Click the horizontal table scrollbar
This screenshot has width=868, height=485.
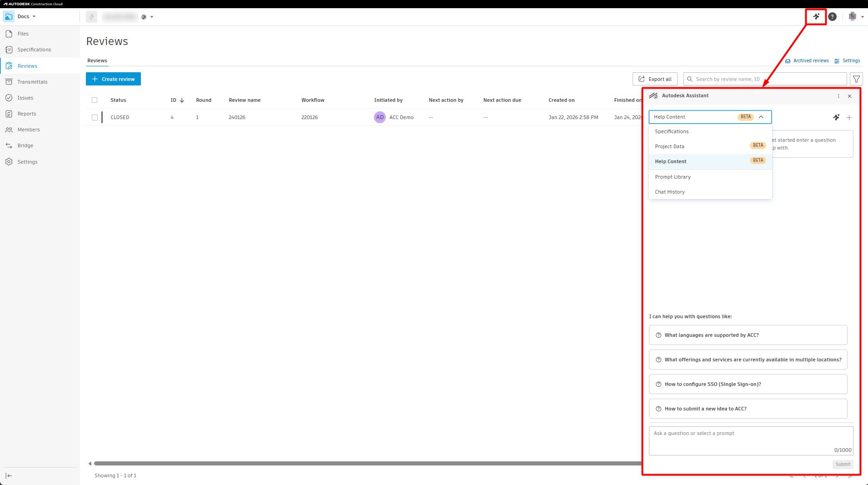pyautogui.click(x=367, y=464)
